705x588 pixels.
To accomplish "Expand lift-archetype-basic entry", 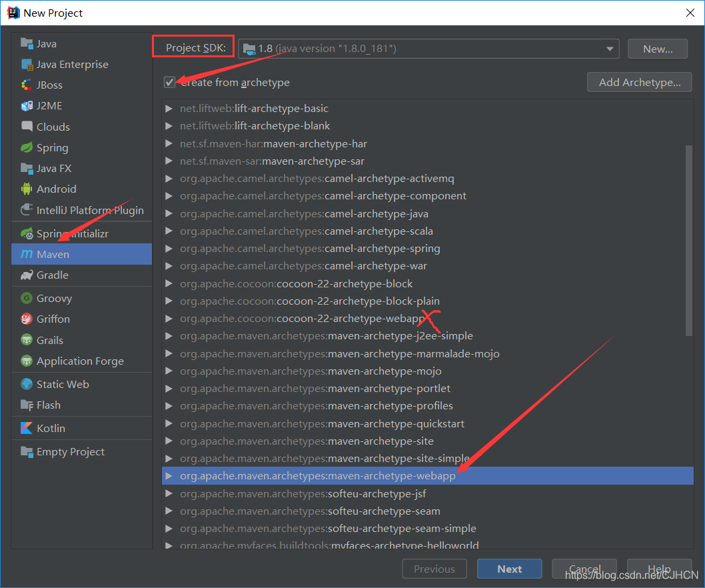I will coord(169,109).
